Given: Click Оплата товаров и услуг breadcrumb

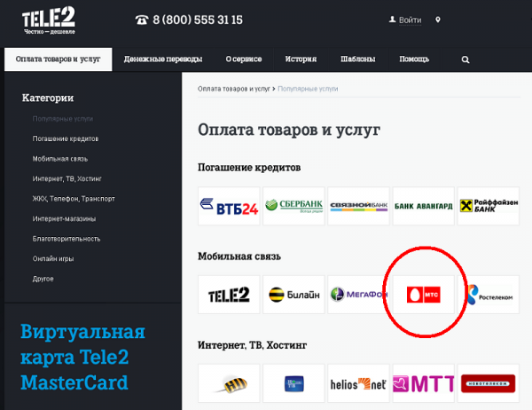Looking at the screenshot, I should pos(234,89).
